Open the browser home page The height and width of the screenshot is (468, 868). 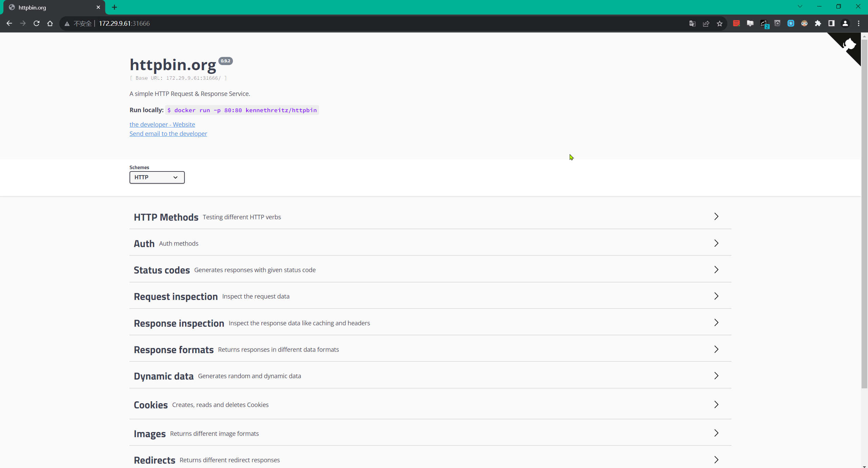click(x=50, y=23)
